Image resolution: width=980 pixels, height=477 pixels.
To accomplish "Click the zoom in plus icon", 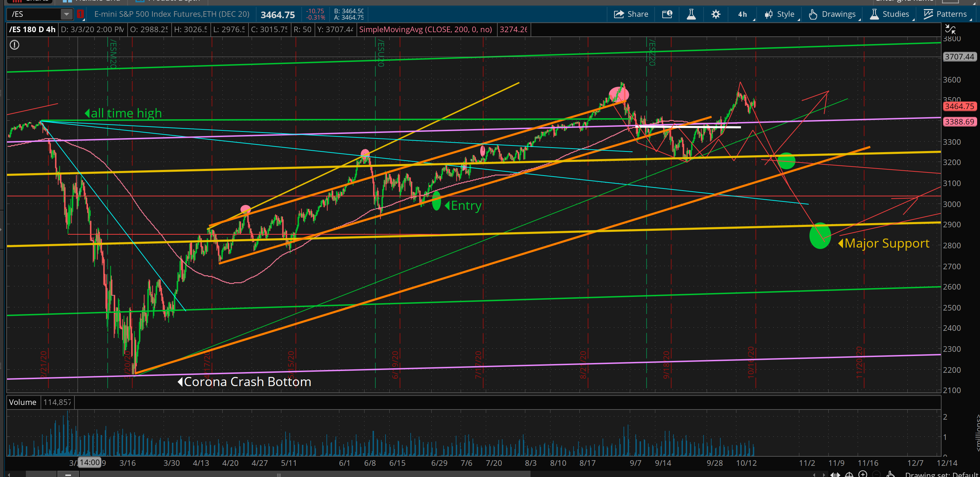I will (x=863, y=474).
